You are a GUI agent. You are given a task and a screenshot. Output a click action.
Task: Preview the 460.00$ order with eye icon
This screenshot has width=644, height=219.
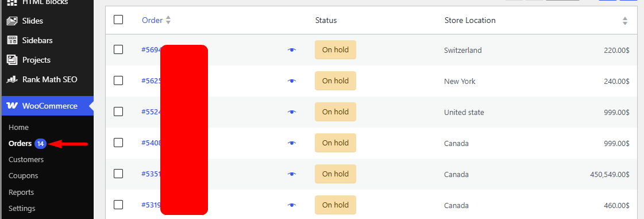click(x=292, y=205)
